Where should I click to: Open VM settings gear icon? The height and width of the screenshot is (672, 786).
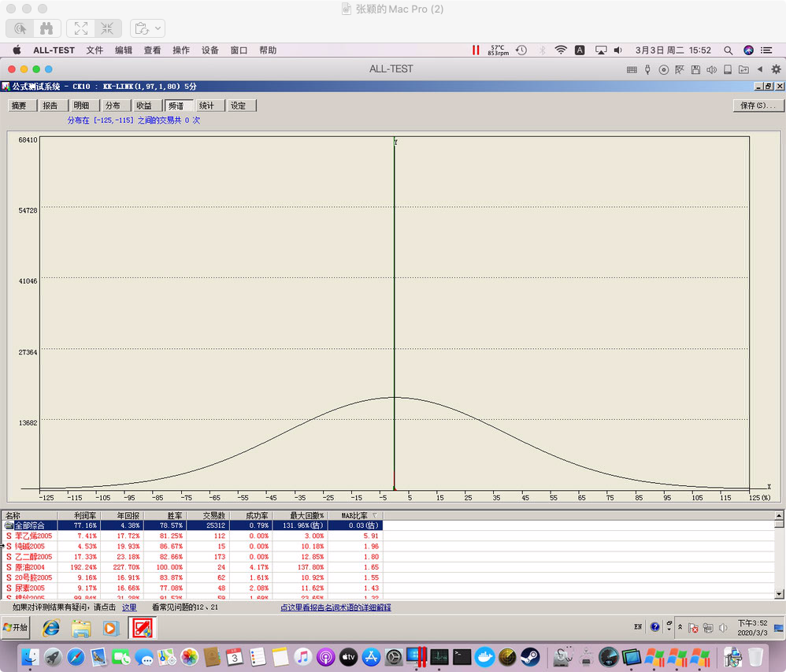coord(776,69)
